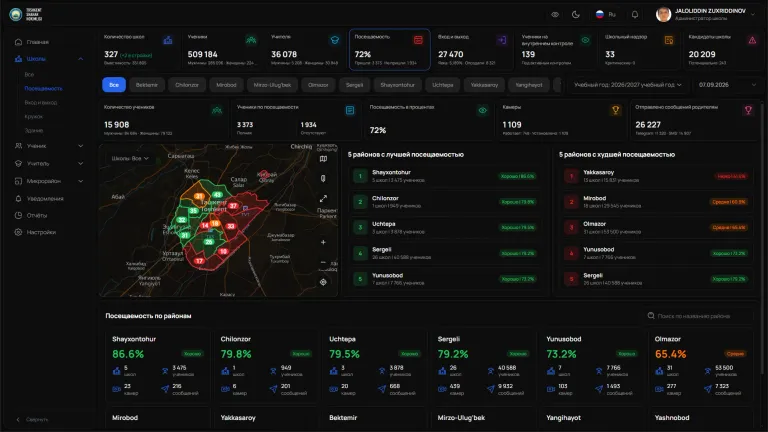Image resolution: width=768 pixels, height=432 pixels.
Task: Select the Mirzo-Ulug'bek district tab
Action: pyautogui.click(x=272, y=85)
